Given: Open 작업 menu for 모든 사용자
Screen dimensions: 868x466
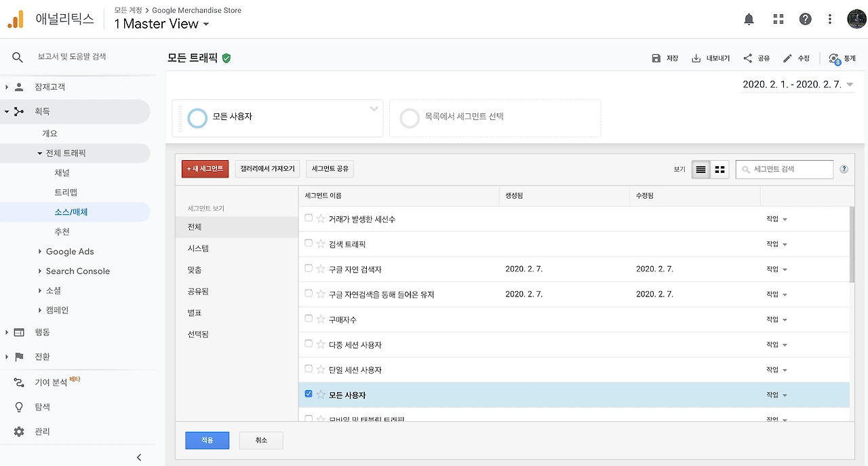Looking at the screenshot, I should (776, 395).
